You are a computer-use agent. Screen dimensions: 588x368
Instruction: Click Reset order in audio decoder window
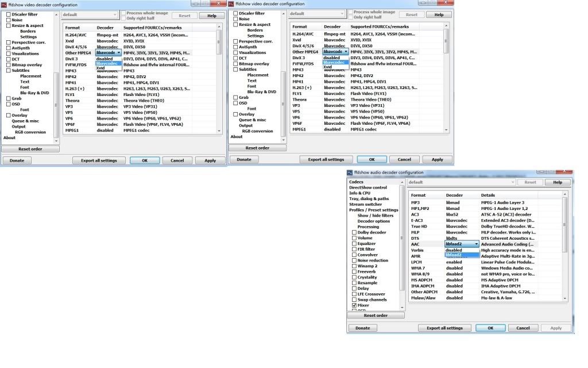[376, 316]
